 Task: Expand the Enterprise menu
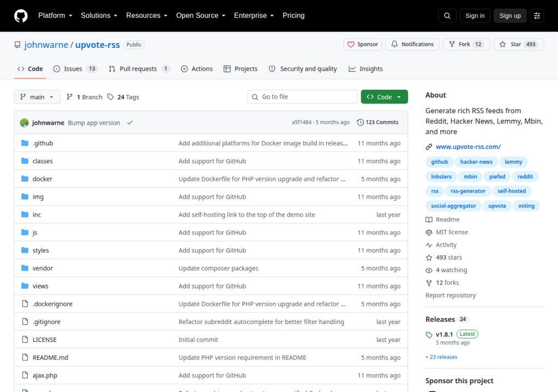pyautogui.click(x=254, y=16)
